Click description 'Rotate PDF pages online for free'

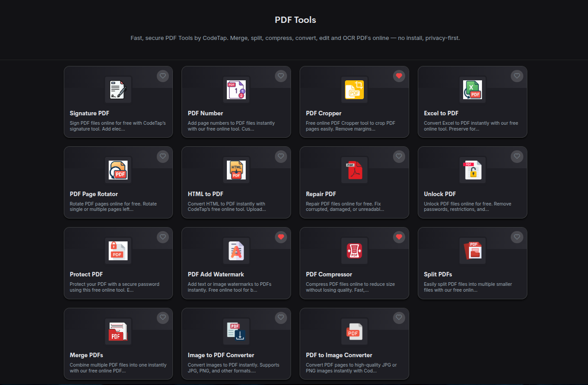click(x=113, y=206)
